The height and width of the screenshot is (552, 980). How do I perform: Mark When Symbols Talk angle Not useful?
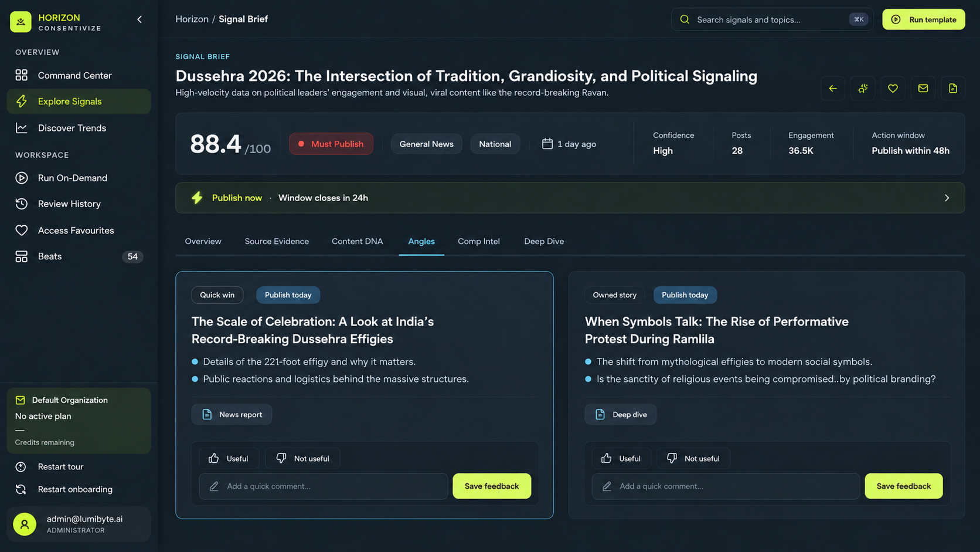pyautogui.click(x=693, y=458)
